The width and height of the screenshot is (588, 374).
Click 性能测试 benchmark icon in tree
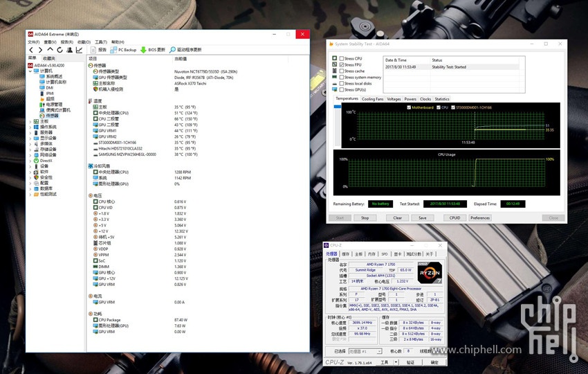(x=37, y=194)
